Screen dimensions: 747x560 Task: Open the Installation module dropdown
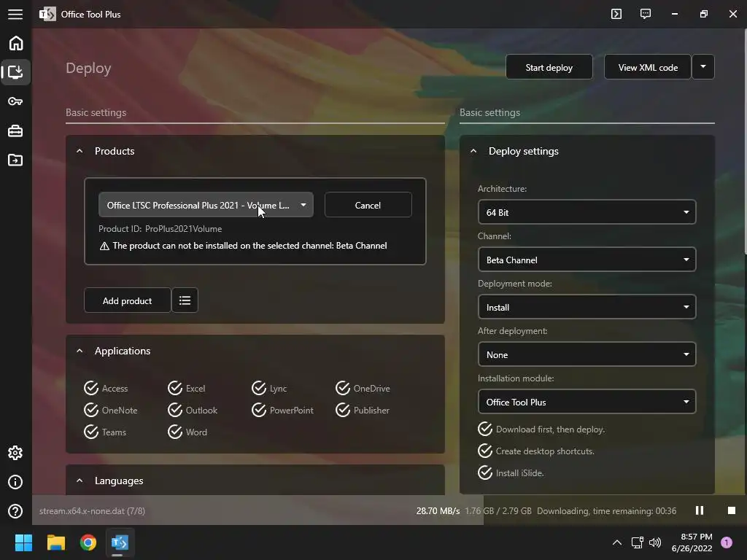[x=587, y=402]
